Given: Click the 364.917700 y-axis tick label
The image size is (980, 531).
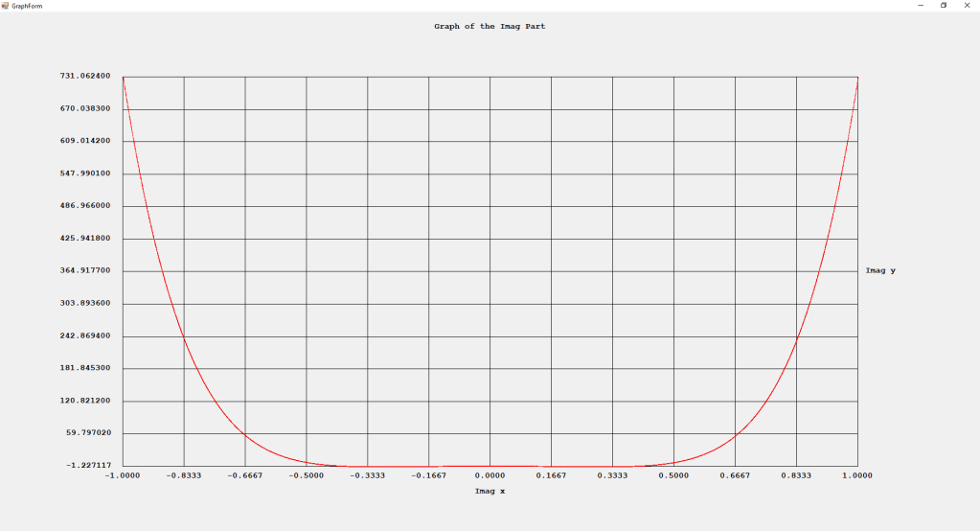Looking at the screenshot, I should [84, 270].
